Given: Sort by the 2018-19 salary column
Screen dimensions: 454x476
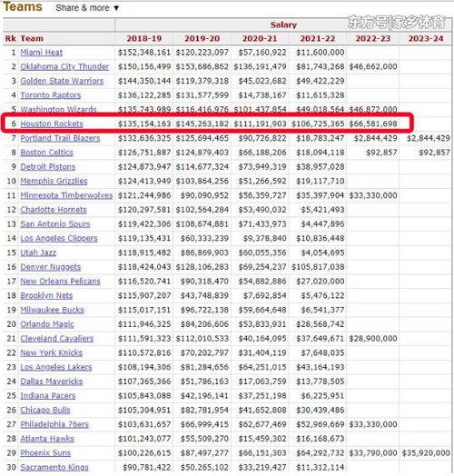Looking at the screenshot, I should pyautogui.click(x=144, y=38).
